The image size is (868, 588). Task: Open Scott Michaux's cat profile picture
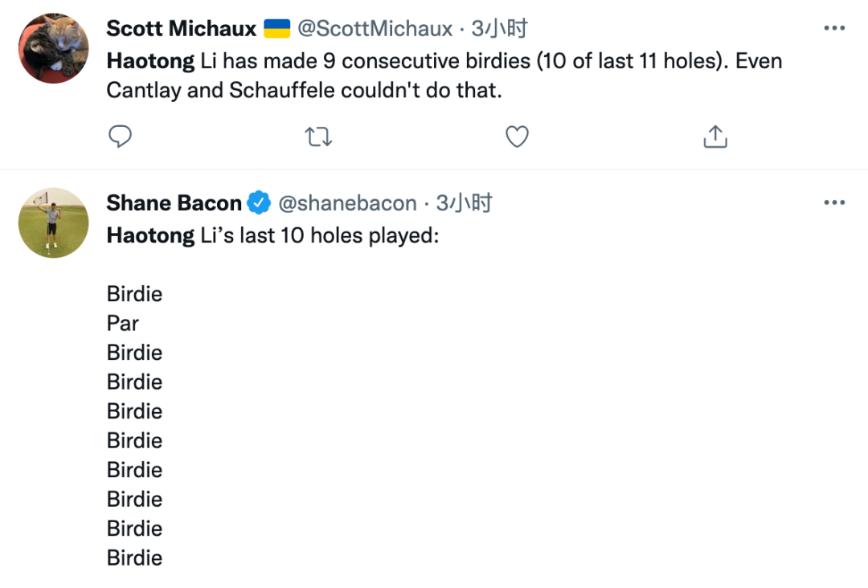click(54, 48)
